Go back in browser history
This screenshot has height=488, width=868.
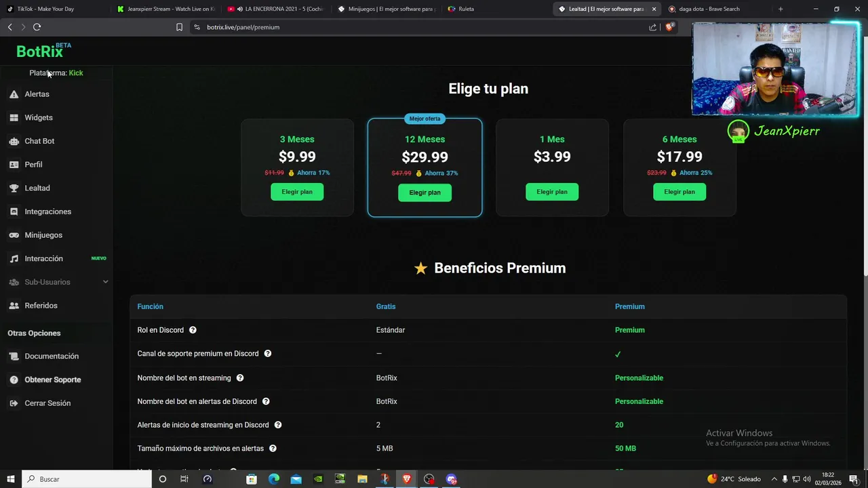pos(9,27)
